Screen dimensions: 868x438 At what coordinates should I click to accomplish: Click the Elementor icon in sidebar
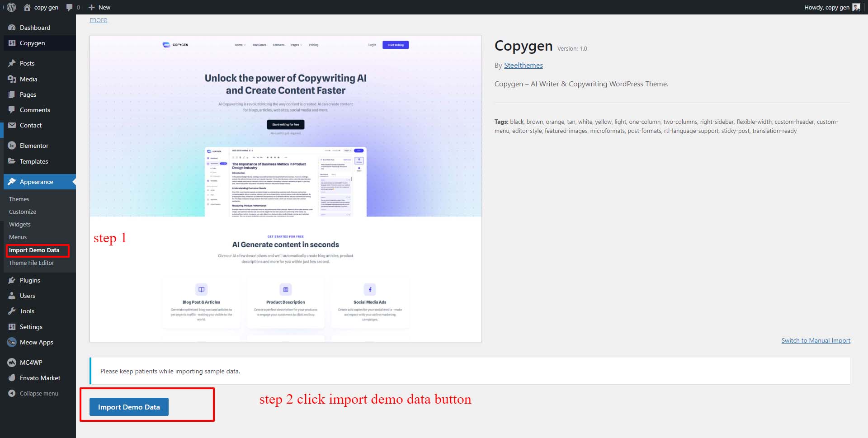click(12, 146)
